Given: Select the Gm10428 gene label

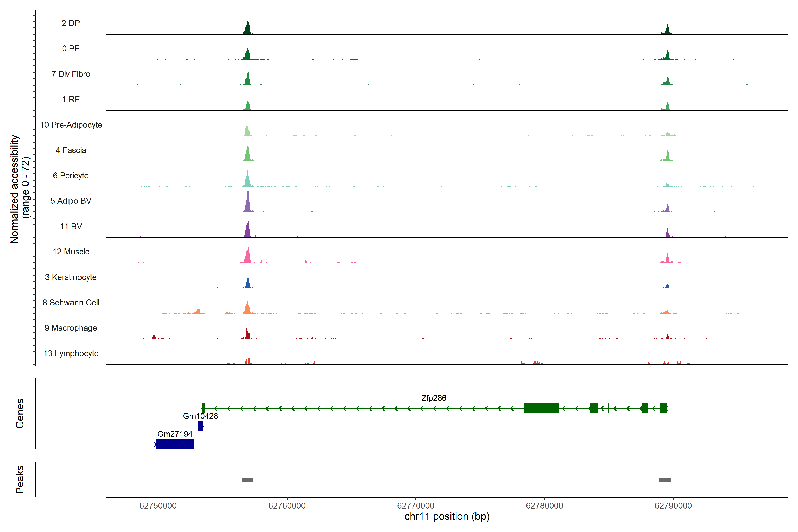Looking at the screenshot, I should [200, 416].
